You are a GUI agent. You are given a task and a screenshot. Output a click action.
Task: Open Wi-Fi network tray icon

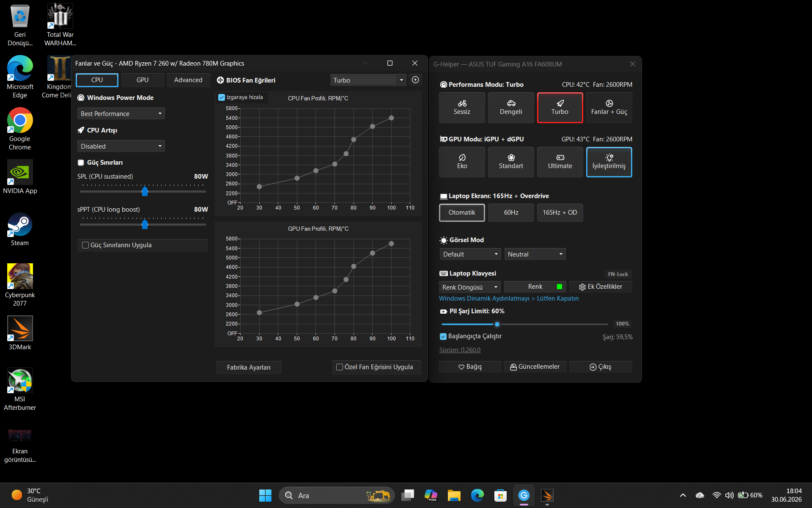[x=717, y=495]
